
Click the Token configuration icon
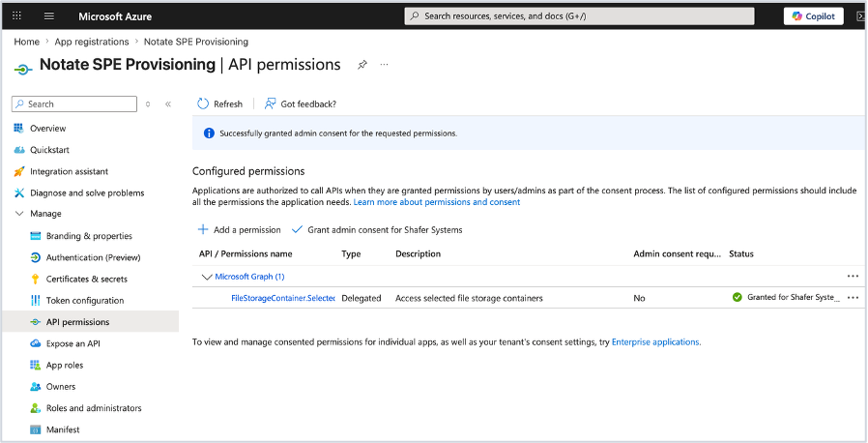36,301
